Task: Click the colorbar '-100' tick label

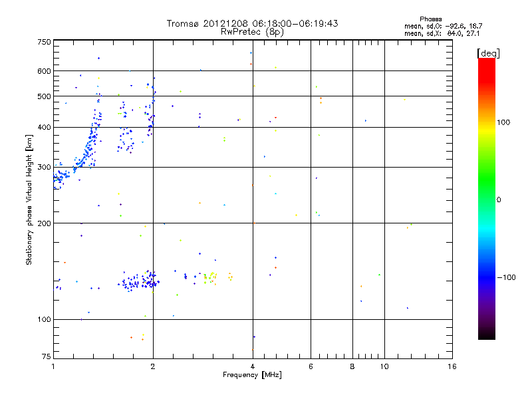Action: pyautogui.click(x=506, y=277)
